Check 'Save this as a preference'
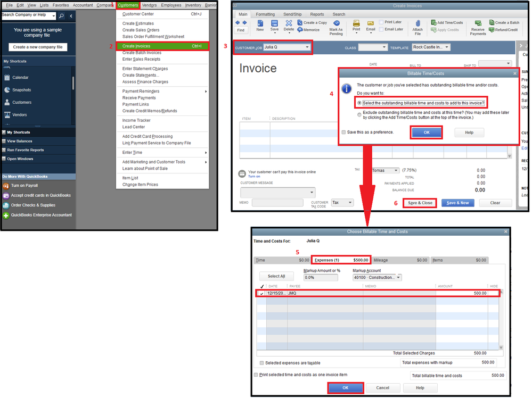The width and height of the screenshot is (532, 398). click(343, 132)
